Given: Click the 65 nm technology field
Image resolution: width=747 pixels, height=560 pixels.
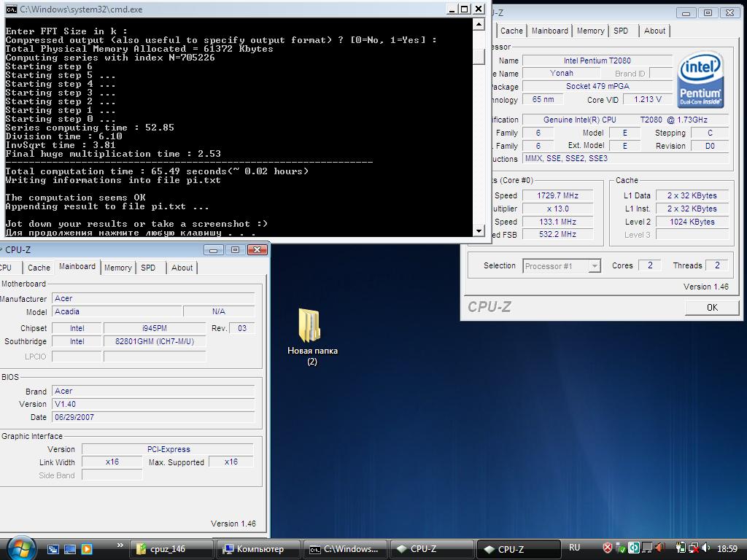Looking at the screenshot, I should pos(543,99).
